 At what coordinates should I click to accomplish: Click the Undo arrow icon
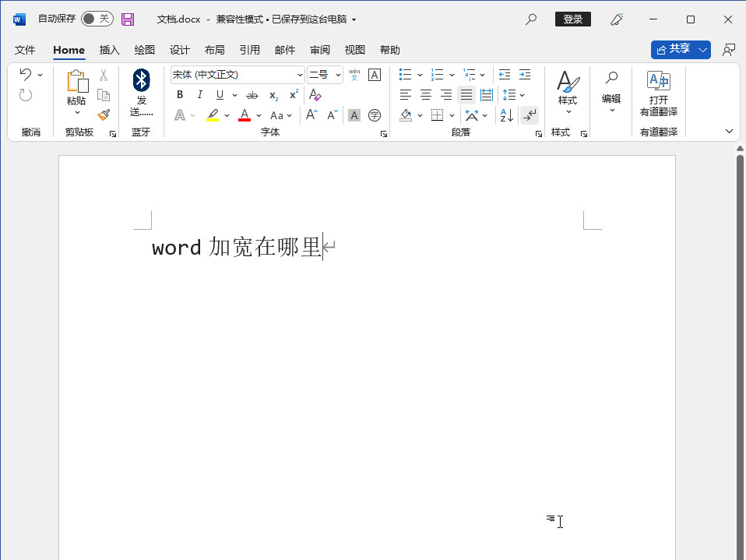coord(26,74)
